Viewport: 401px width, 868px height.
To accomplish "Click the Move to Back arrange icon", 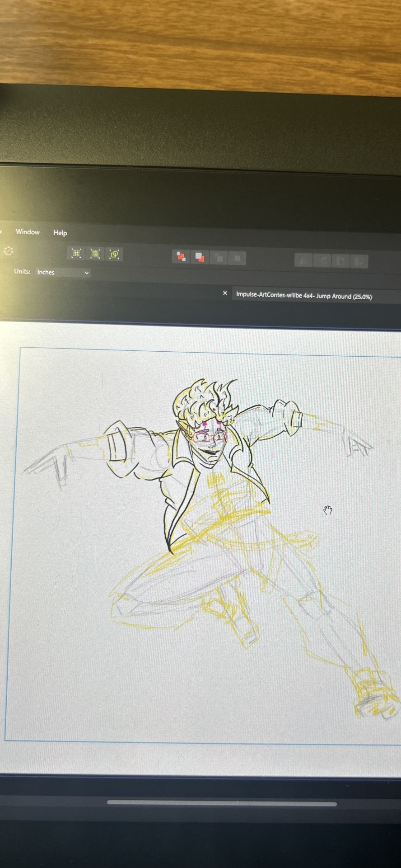I will pos(181,257).
